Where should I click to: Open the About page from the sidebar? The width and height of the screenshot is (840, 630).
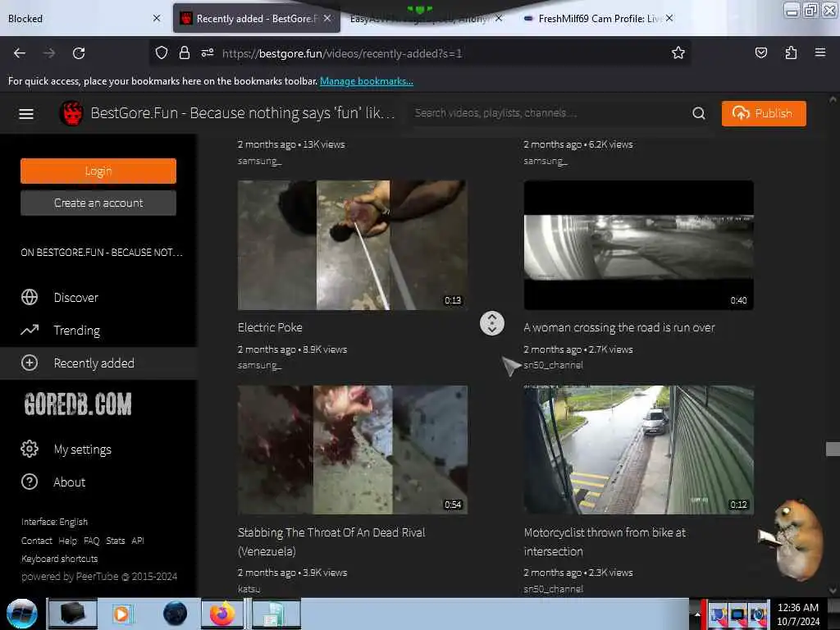pyautogui.click(x=69, y=482)
